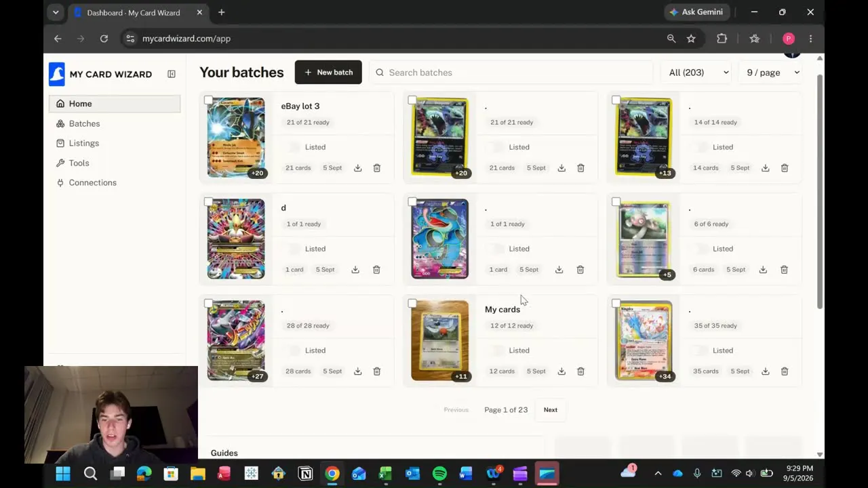Create a batch with New batch

[328, 73]
